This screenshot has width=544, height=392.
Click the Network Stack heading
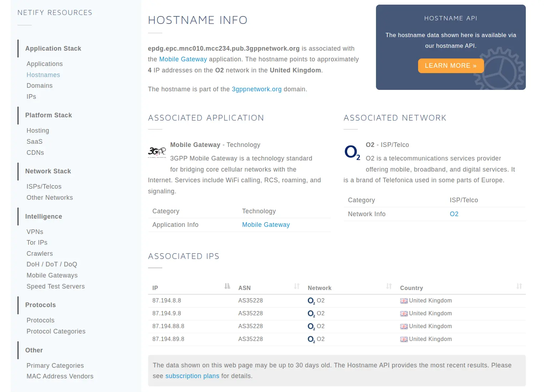48,171
